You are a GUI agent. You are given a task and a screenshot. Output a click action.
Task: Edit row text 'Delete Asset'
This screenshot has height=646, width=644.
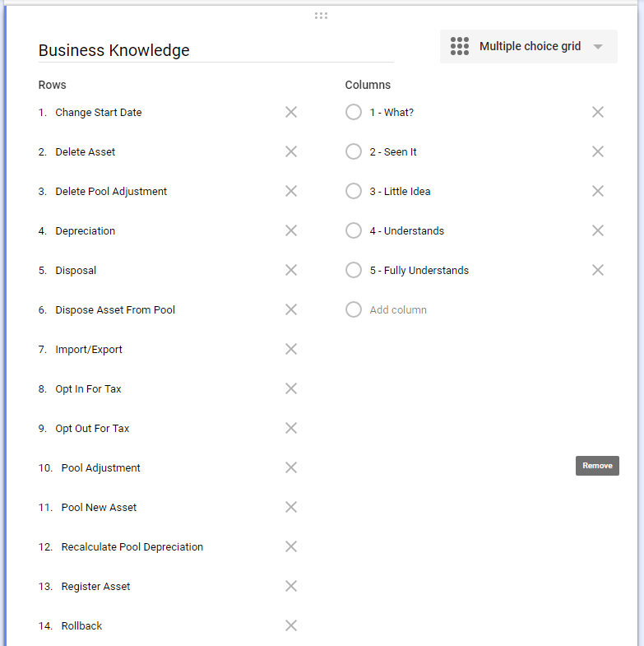click(86, 152)
